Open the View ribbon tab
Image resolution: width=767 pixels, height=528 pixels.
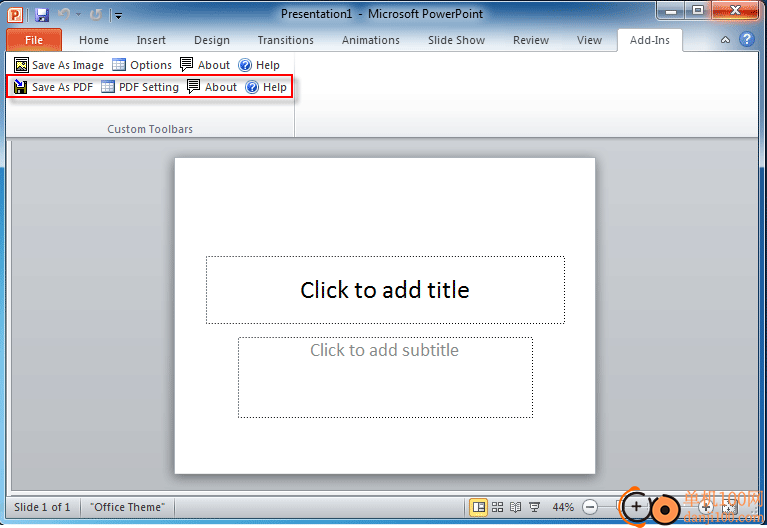[589, 40]
